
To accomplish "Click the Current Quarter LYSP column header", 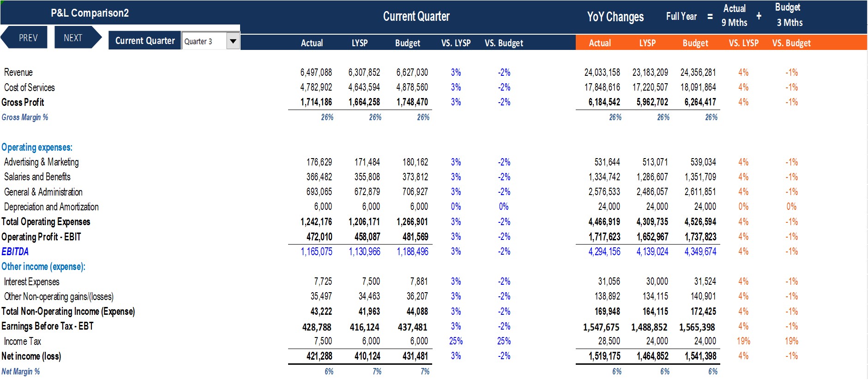I will point(360,43).
